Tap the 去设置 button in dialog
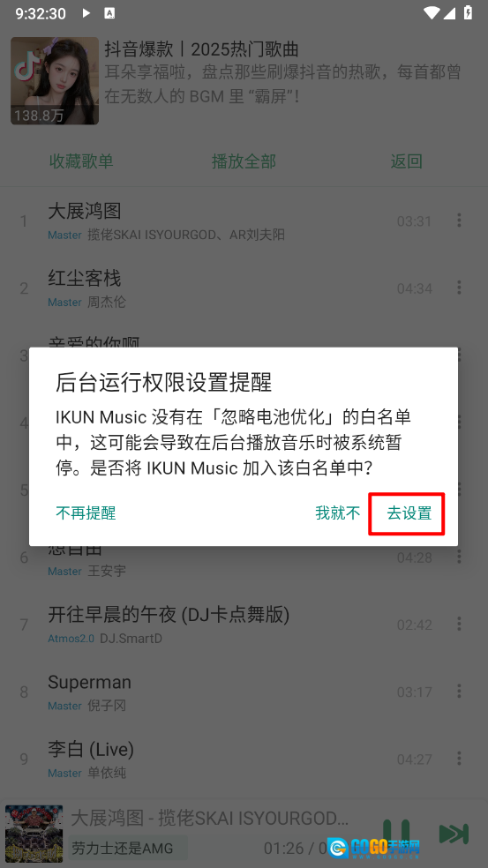488x868 pixels. [409, 513]
